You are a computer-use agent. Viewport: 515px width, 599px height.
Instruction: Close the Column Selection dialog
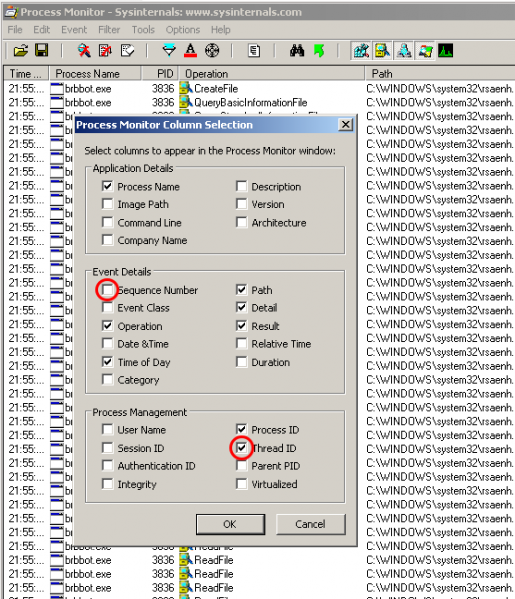click(x=345, y=125)
